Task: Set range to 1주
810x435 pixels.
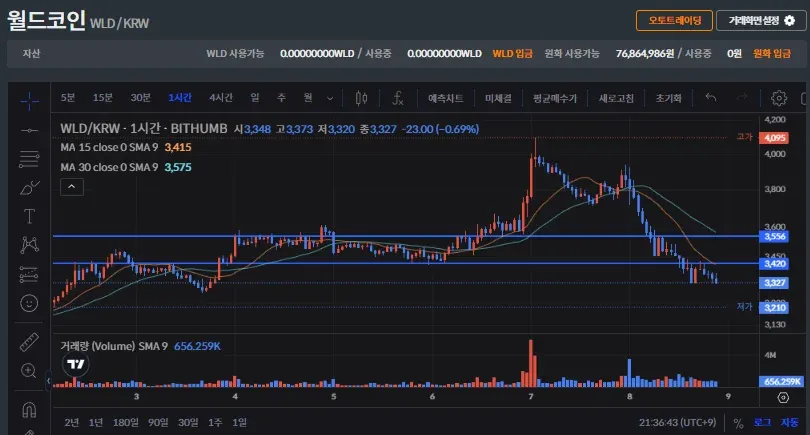Action: pos(215,423)
